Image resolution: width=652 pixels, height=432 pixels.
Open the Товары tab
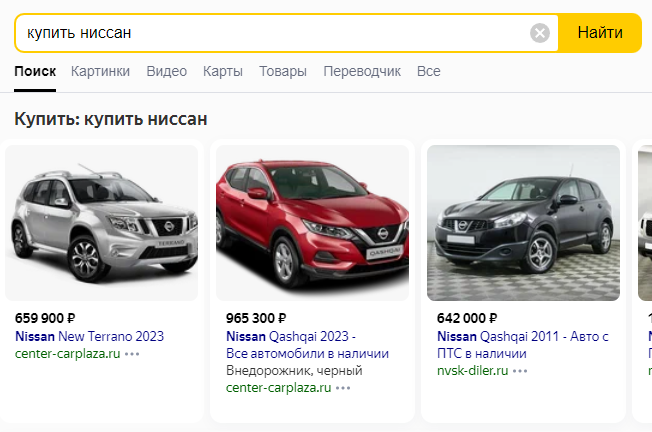(x=283, y=71)
